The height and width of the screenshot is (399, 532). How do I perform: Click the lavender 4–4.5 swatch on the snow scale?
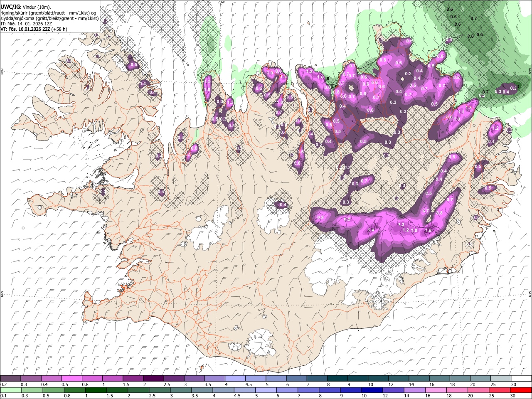click(235, 378)
